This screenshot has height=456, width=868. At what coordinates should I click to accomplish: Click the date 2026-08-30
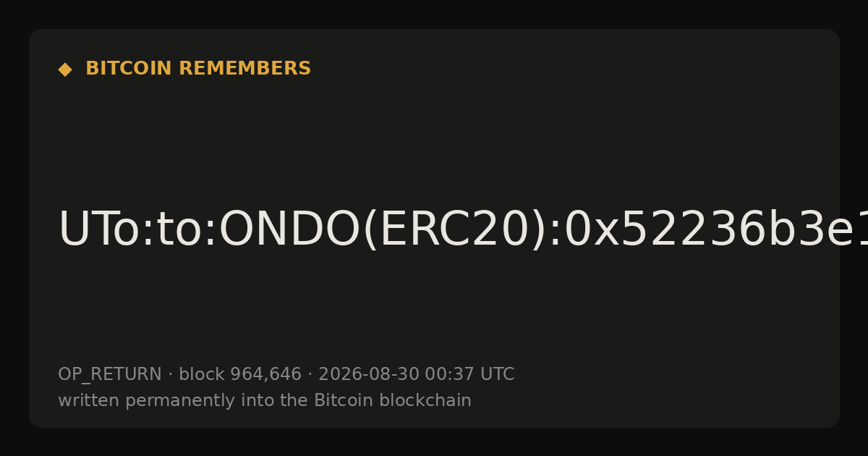pos(369,375)
